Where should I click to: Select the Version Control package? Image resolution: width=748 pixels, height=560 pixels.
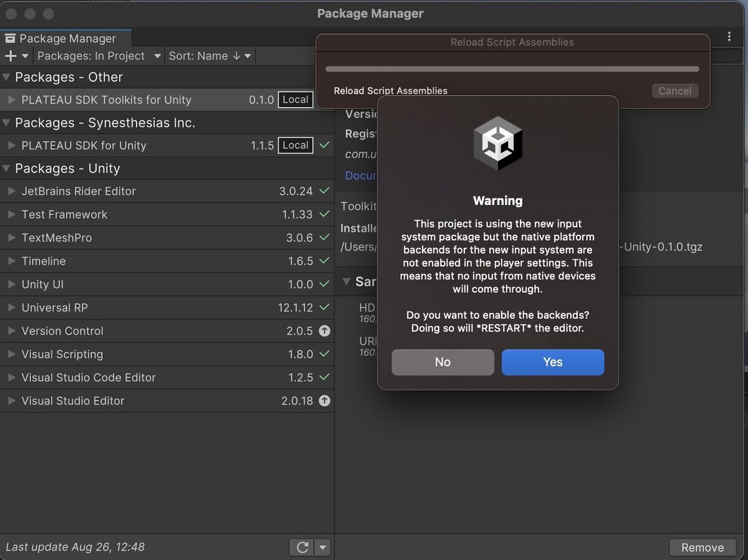click(167, 331)
